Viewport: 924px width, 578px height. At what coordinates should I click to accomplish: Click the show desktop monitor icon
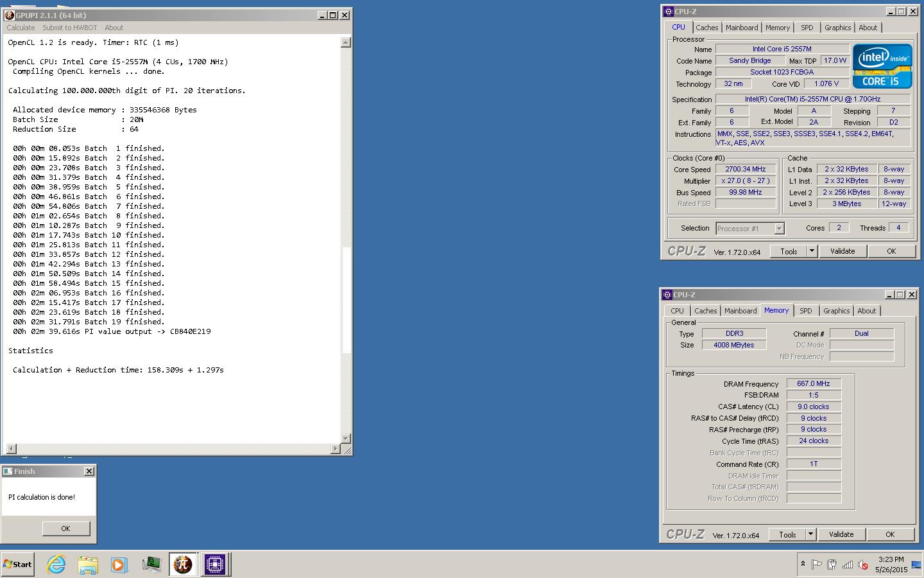point(916,565)
